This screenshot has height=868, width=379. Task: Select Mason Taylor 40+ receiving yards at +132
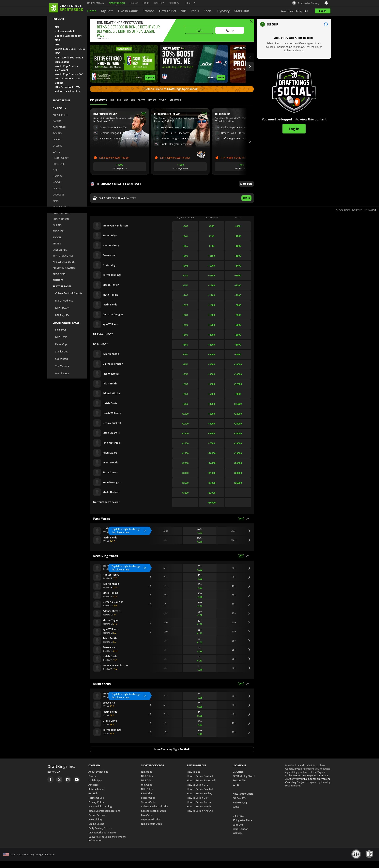click(x=200, y=622)
